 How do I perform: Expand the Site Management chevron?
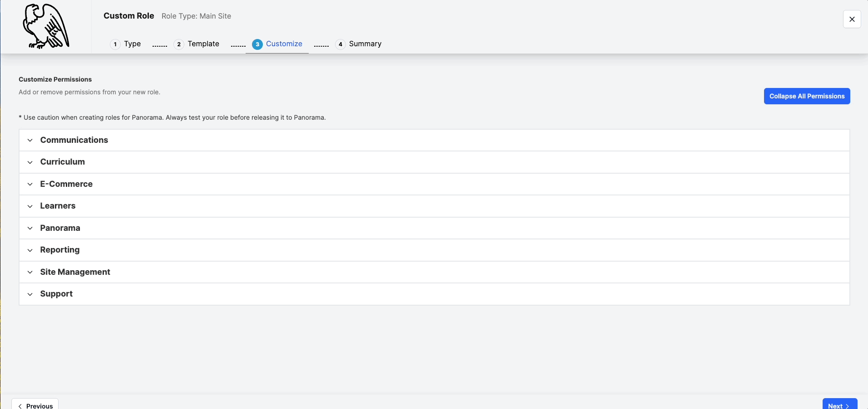[x=30, y=272]
